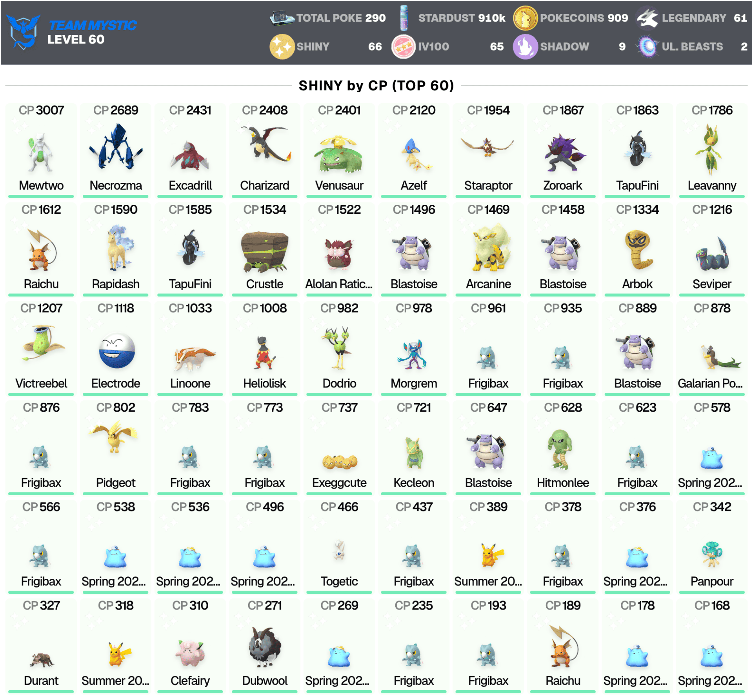Image resolution: width=753 pixels, height=700 pixels.
Task: Open the Seviper CP 1216 sprite
Action: [x=712, y=254]
